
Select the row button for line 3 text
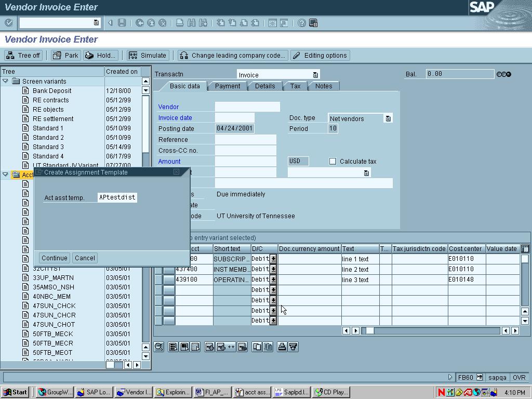tap(169, 280)
